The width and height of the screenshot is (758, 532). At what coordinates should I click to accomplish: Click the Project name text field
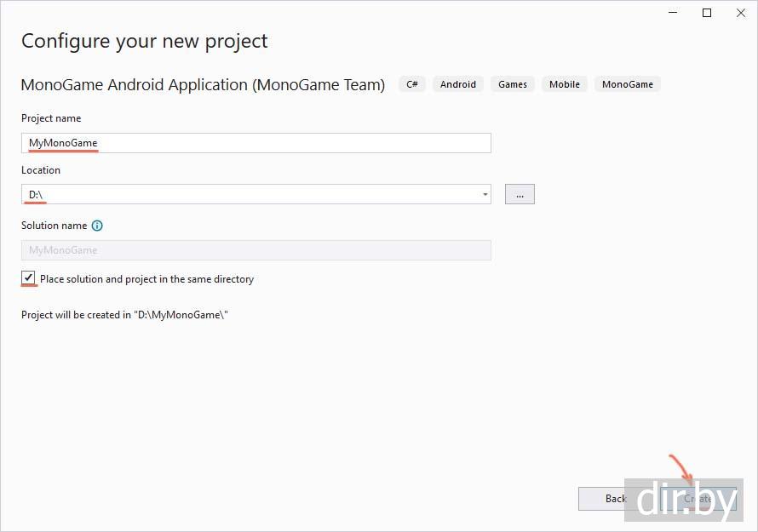point(256,143)
